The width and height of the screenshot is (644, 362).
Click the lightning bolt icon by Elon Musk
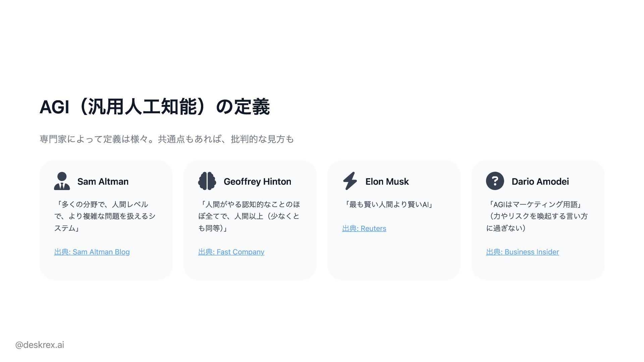coord(350,181)
